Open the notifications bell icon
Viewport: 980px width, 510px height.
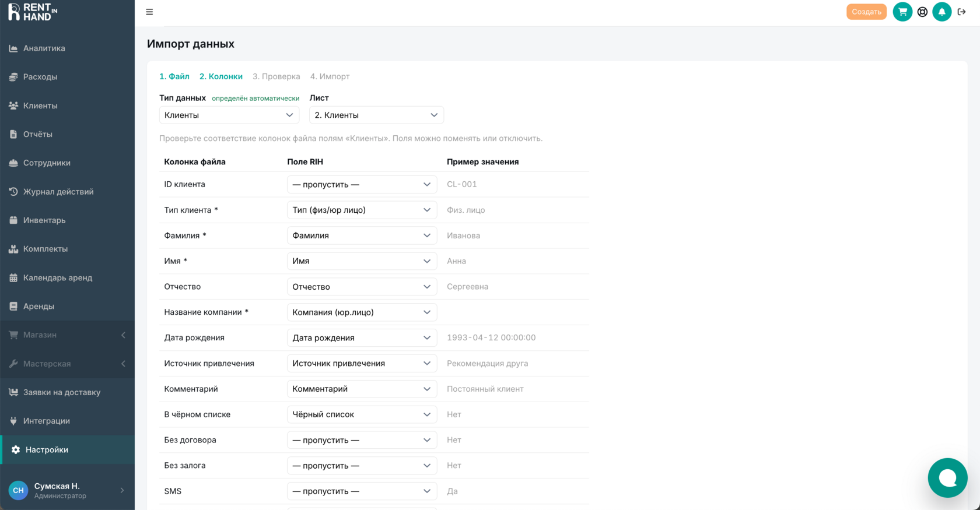[942, 12]
